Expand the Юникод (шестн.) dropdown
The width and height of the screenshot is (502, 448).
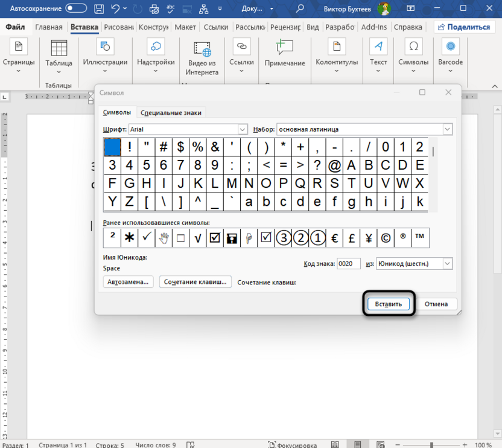coord(447,264)
